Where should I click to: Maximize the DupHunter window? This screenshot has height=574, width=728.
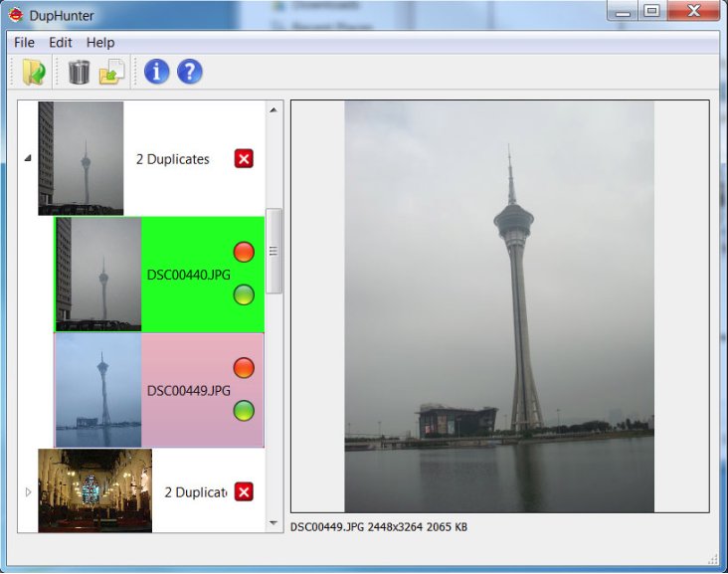[x=652, y=11]
